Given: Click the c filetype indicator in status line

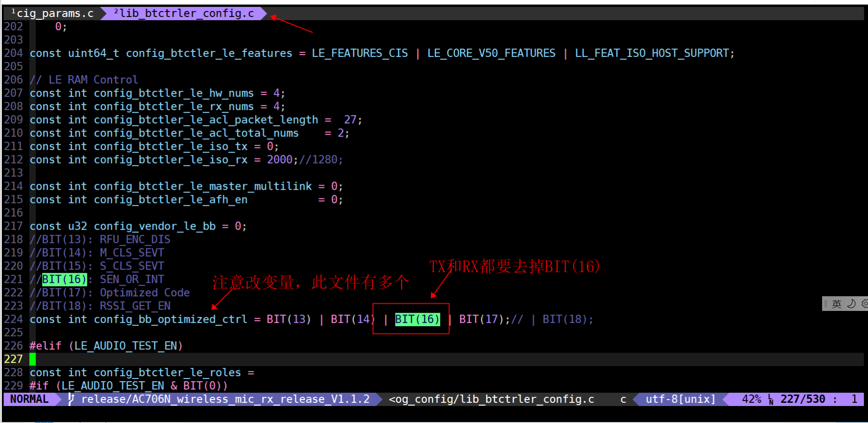Looking at the screenshot, I should [623, 399].
